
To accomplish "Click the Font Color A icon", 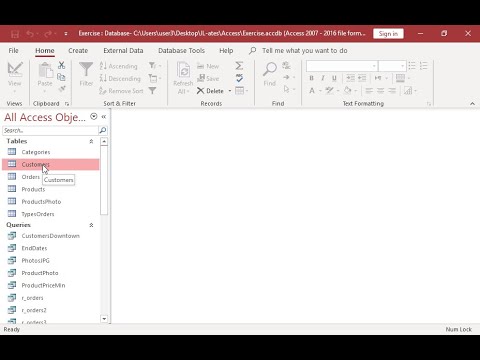I will [x=312, y=91].
